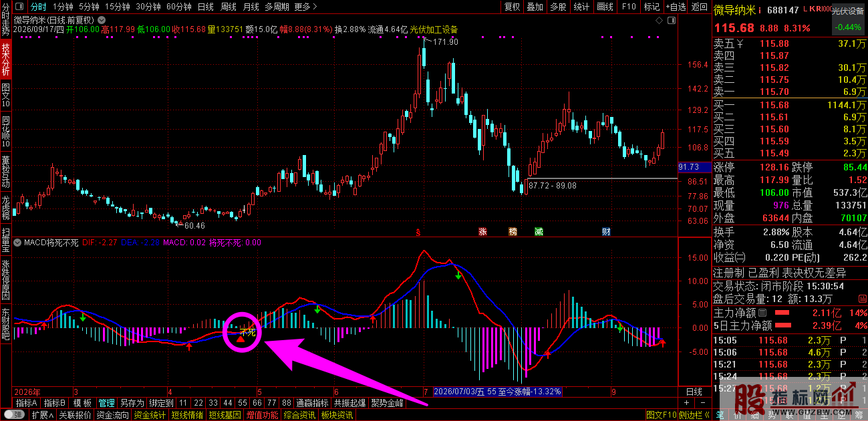Screen dimensions: 868x421
Task: Switch to the 分时 tab
Action: (39, 7)
